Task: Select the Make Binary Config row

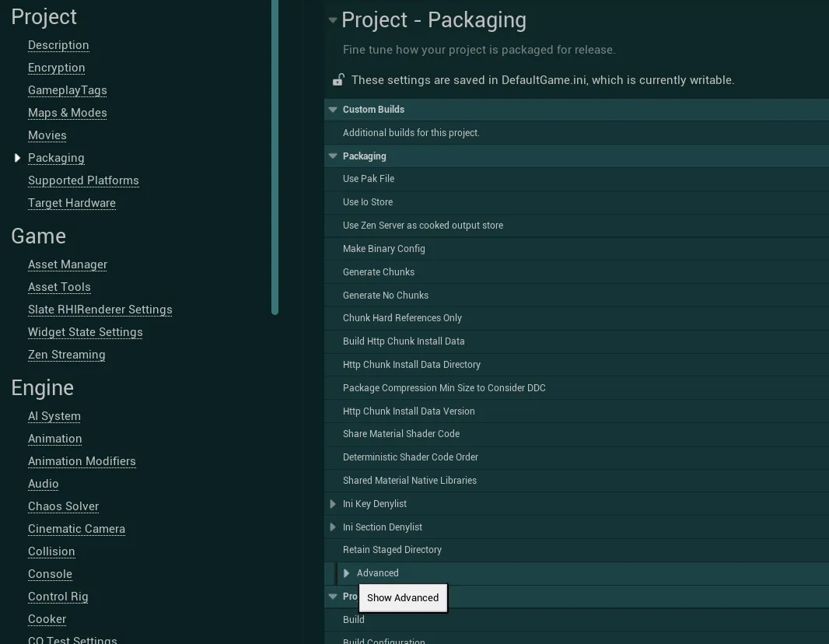Action: 576,249
